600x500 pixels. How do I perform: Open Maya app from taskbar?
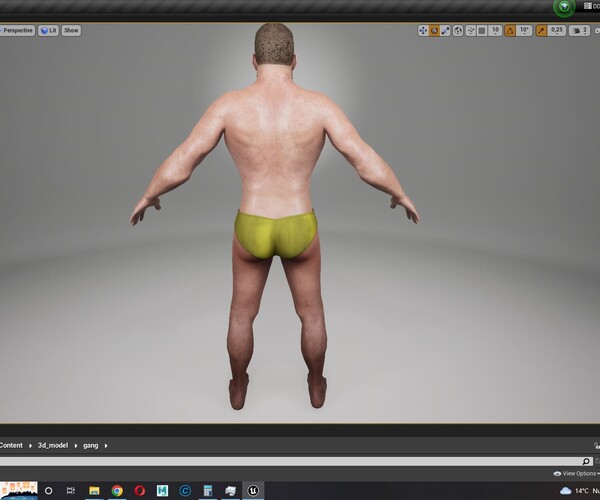coord(162,490)
